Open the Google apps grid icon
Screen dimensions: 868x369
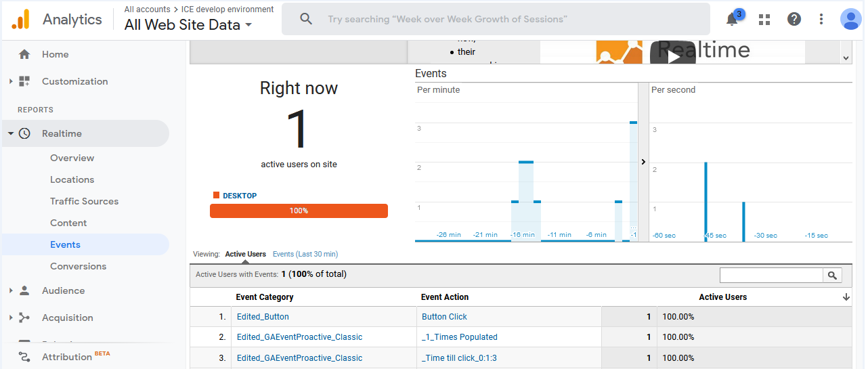pos(764,20)
